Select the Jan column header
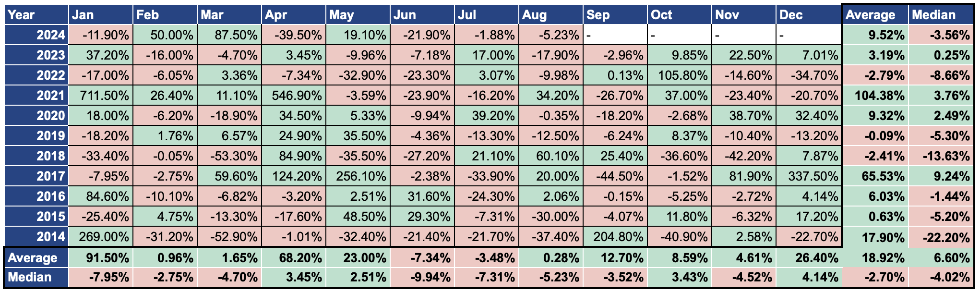This screenshot has width=980, height=292. (100, 15)
